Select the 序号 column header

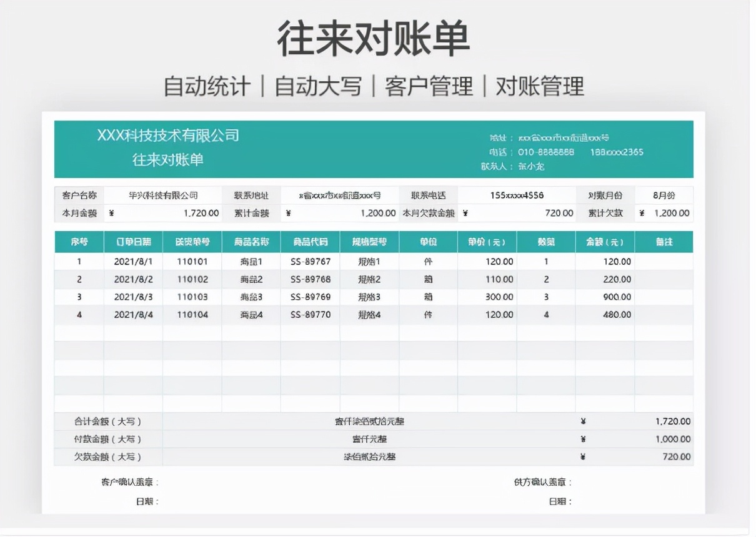point(78,242)
